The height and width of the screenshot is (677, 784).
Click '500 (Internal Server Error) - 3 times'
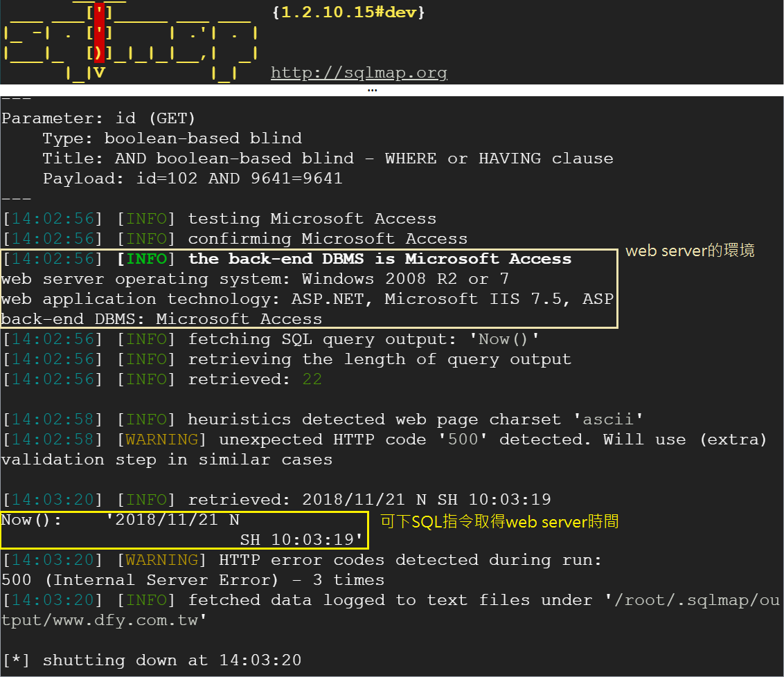point(193,580)
